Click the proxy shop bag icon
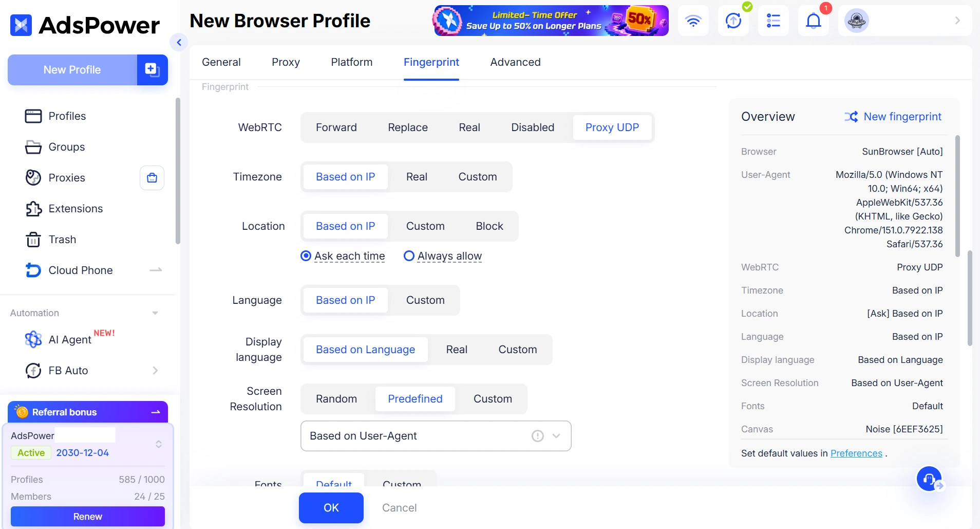This screenshot has height=529, width=980. 152,178
